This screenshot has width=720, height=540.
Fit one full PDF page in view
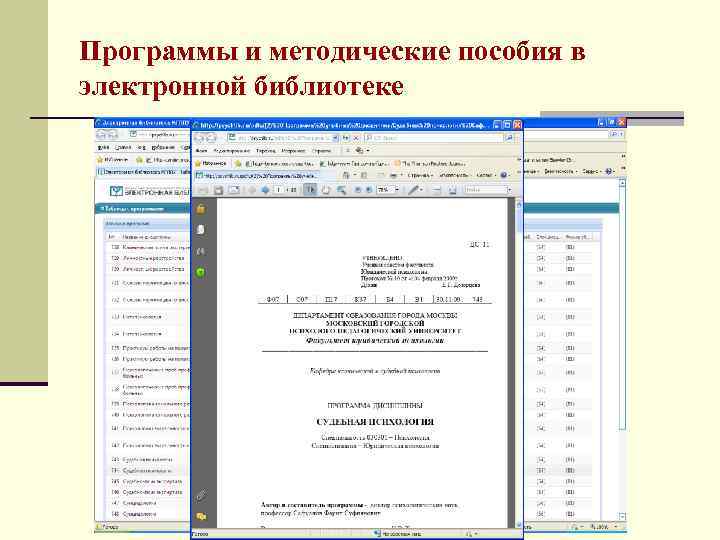[x=452, y=190]
